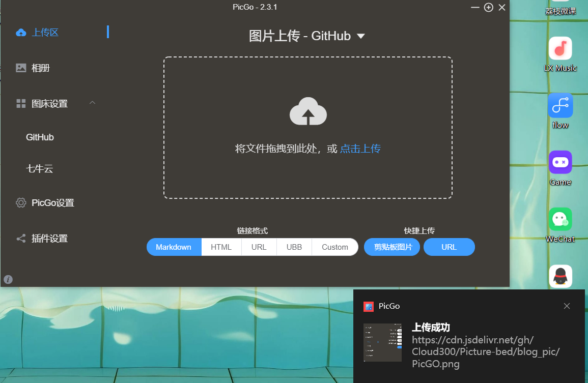Click the gear icon beside PicGo设置
This screenshot has width=588, height=383.
pyautogui.click(x=21, y=203)
